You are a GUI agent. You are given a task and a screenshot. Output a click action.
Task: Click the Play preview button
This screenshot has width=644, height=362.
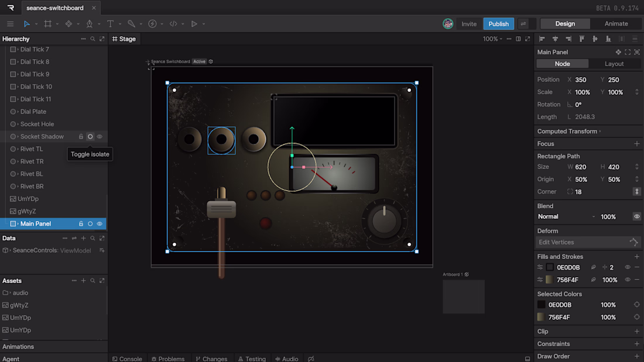(194, 24)
